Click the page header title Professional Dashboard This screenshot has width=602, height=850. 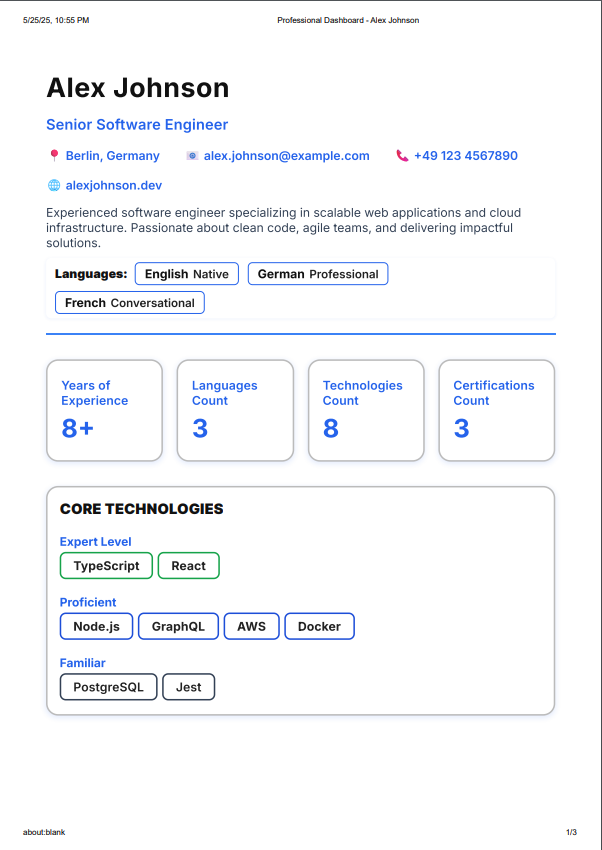click(348, 20)
